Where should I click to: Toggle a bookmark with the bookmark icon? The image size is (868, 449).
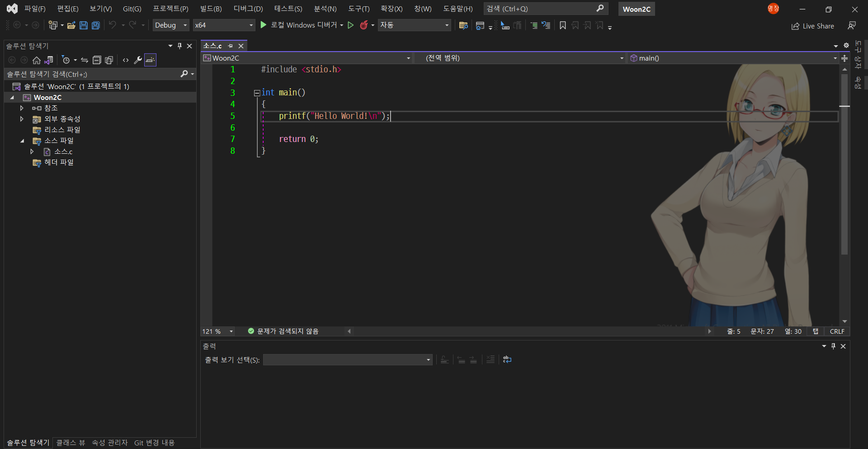coord(563,25)
